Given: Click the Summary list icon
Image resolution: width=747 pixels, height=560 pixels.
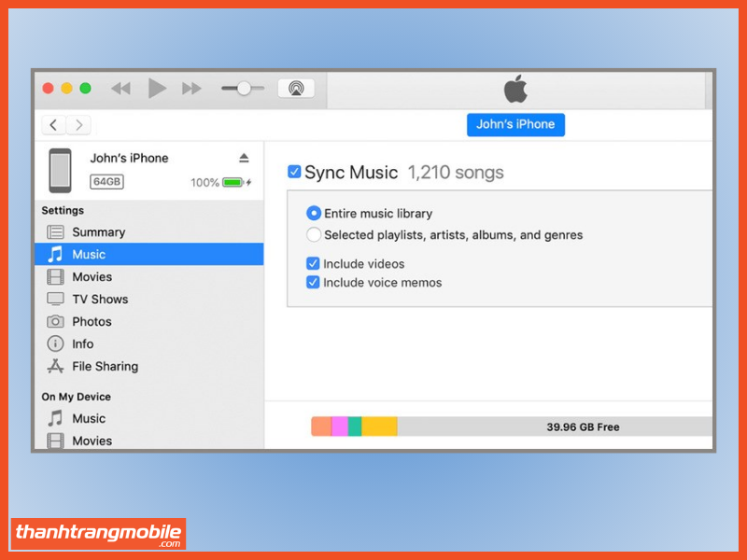Looking at the screenshot, I should [55, 232].
